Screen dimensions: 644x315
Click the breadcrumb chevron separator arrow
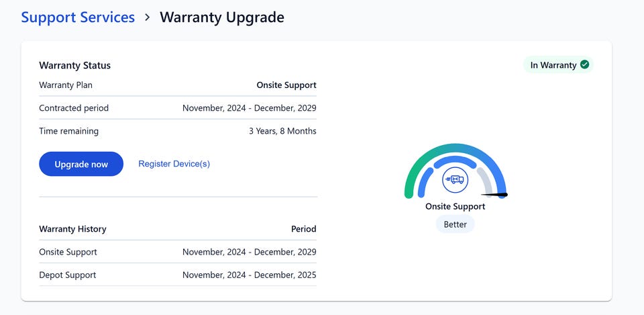[148, 17]
